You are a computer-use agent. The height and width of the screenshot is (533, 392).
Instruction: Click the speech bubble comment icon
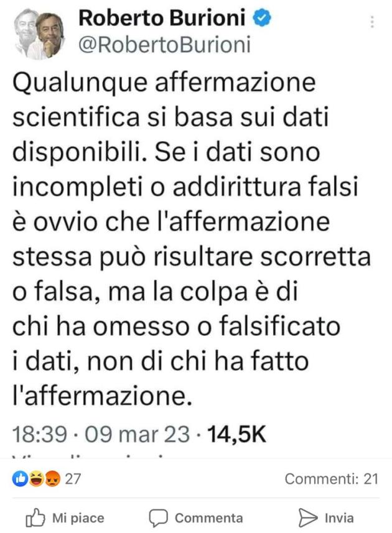[159, 518]
